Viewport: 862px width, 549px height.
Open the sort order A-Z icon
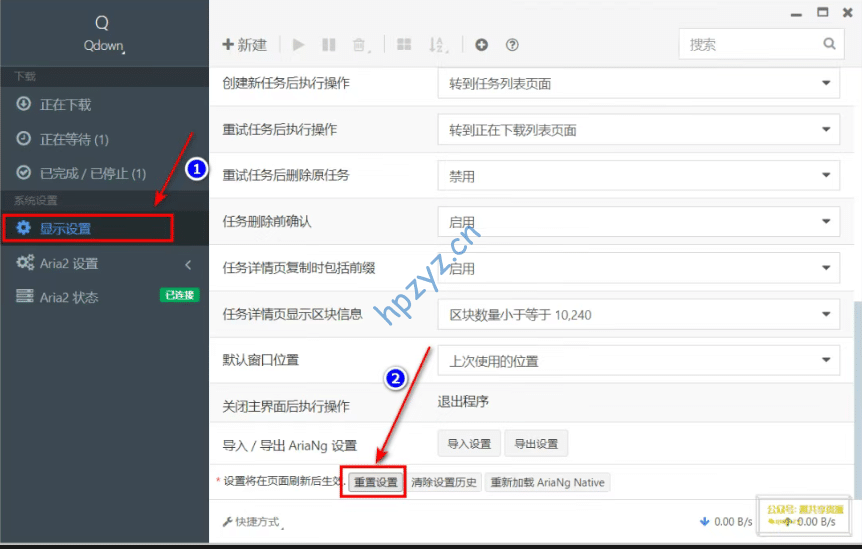tap(437, 45)
